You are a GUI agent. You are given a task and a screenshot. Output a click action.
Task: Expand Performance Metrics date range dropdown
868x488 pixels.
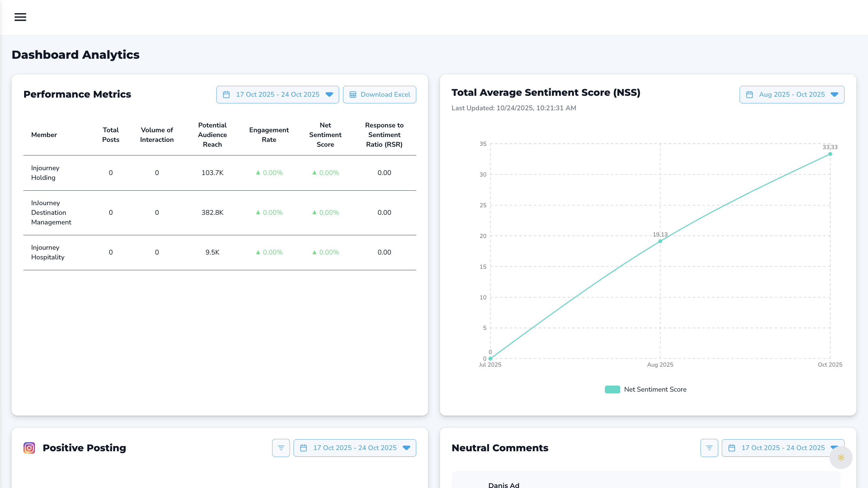click(329, 95)
